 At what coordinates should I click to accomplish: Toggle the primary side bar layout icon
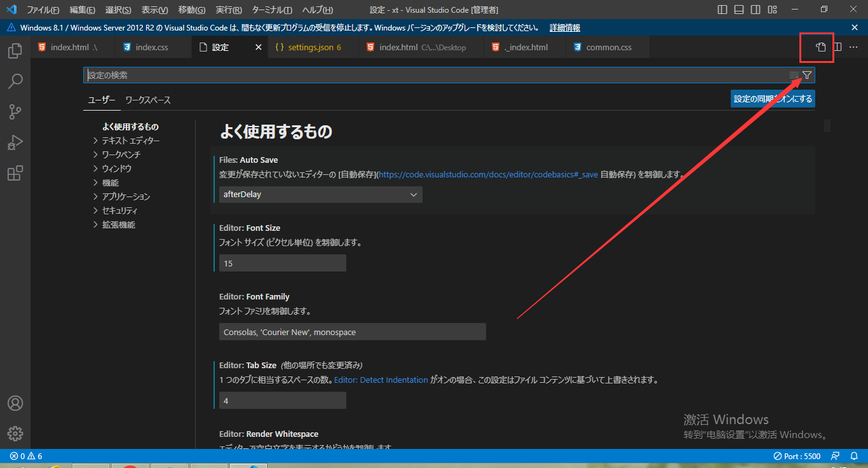pos(722,10)
